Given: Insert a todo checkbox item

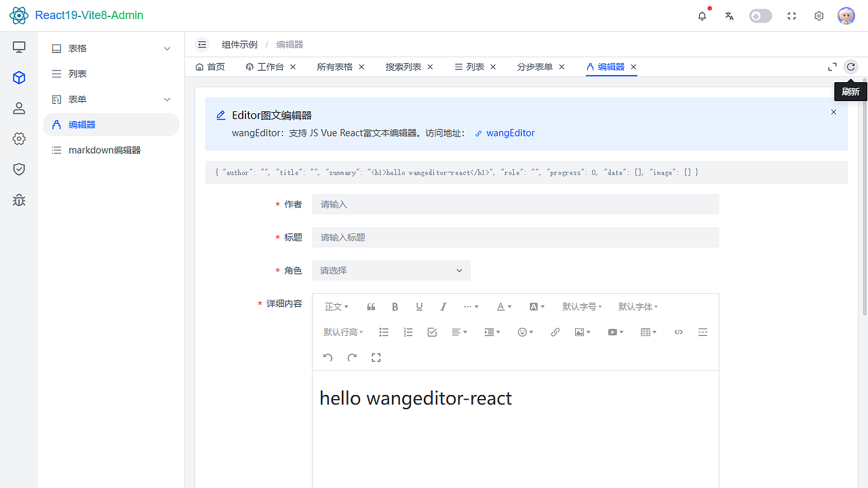Looking at the screenshot, I should click(432, 332).
